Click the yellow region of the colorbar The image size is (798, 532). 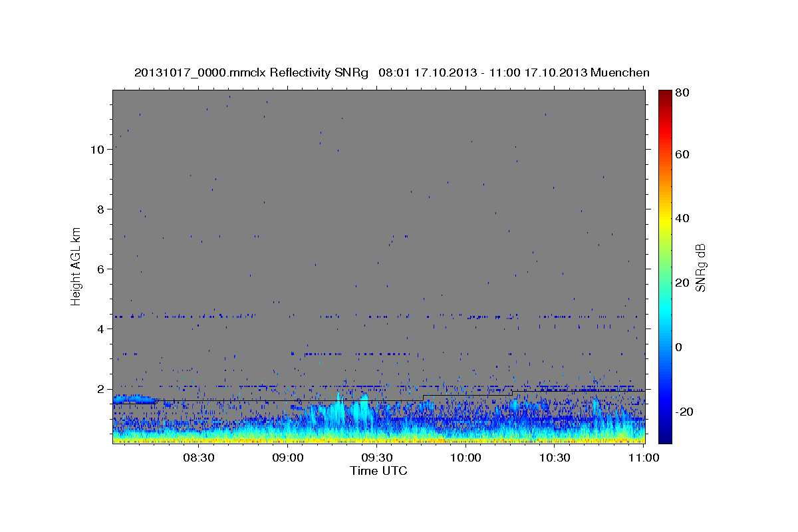(x=665, y=219)
